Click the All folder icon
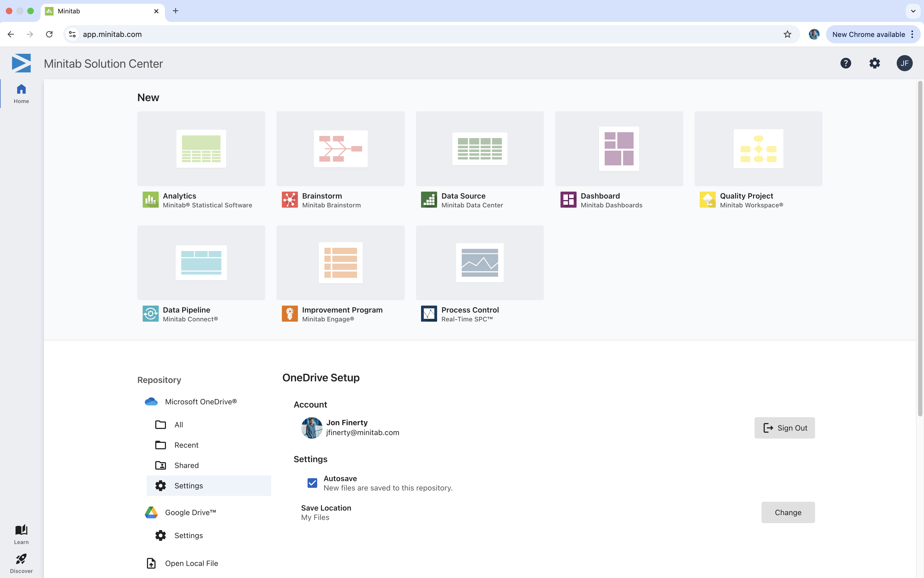Viewport: 924px width, 578px height. tap(161, 425)
